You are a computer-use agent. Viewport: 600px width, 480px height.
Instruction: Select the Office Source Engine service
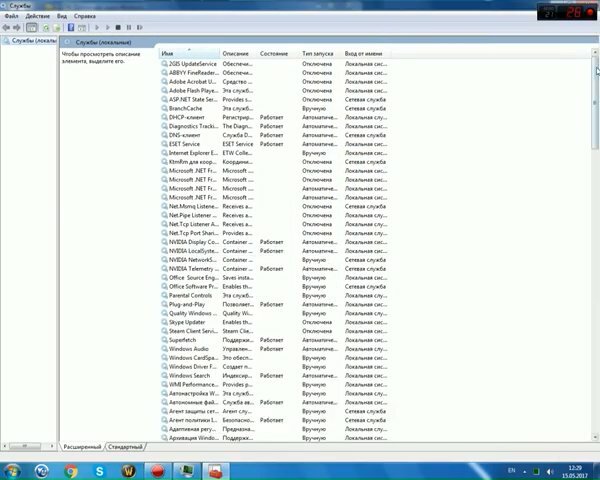point(274,278)
